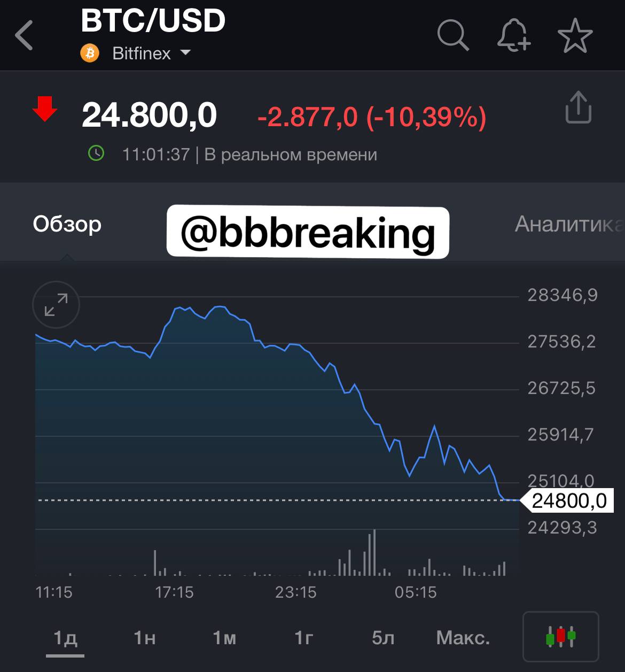Open the search magnifier icon
Image resolution: width=625 pixels, height=672 pixels.
[x=453, y=35]
